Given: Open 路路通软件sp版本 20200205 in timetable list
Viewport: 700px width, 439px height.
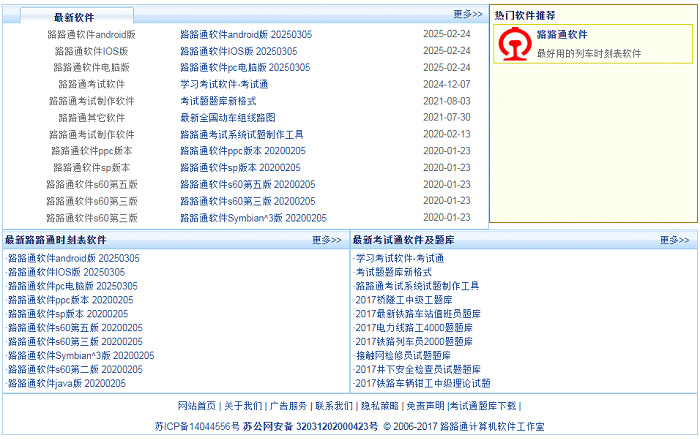Looking at the screenshot, I should (68, 314).
